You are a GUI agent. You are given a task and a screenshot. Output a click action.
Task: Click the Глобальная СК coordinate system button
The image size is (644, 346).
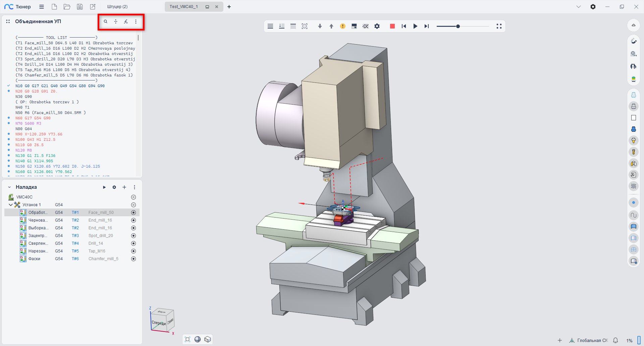click(589, 340)
